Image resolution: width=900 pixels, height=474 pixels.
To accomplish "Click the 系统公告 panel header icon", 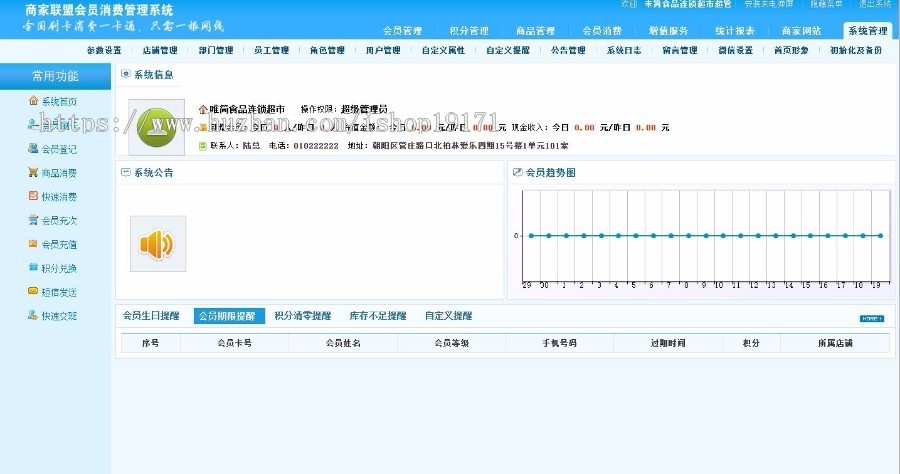I will click(x=126, y=172).
